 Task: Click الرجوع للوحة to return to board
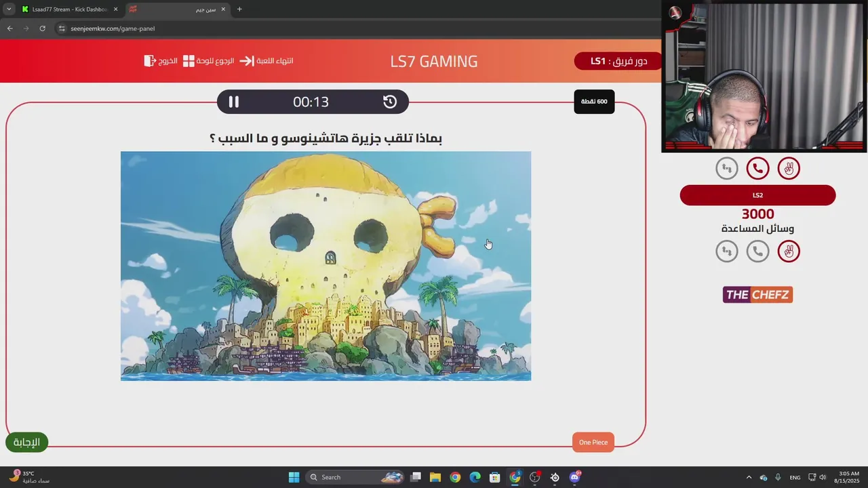pos(215,60)
